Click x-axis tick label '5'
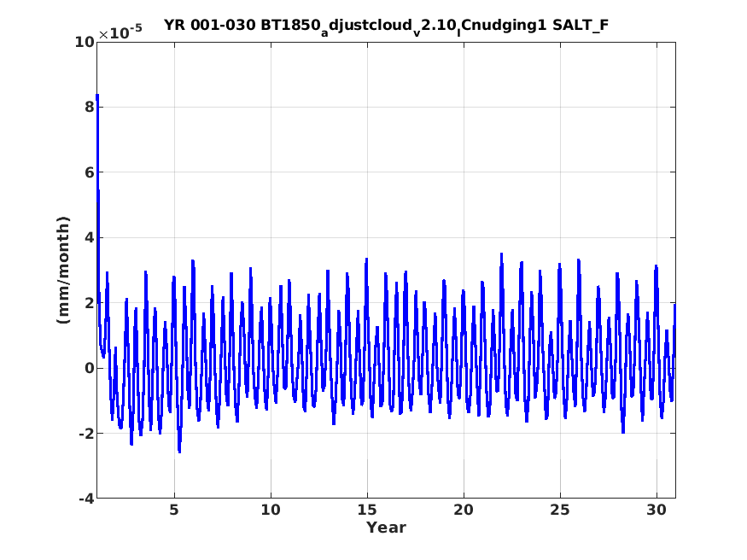This screenshot has height=560, width=747. coord(174,510)
